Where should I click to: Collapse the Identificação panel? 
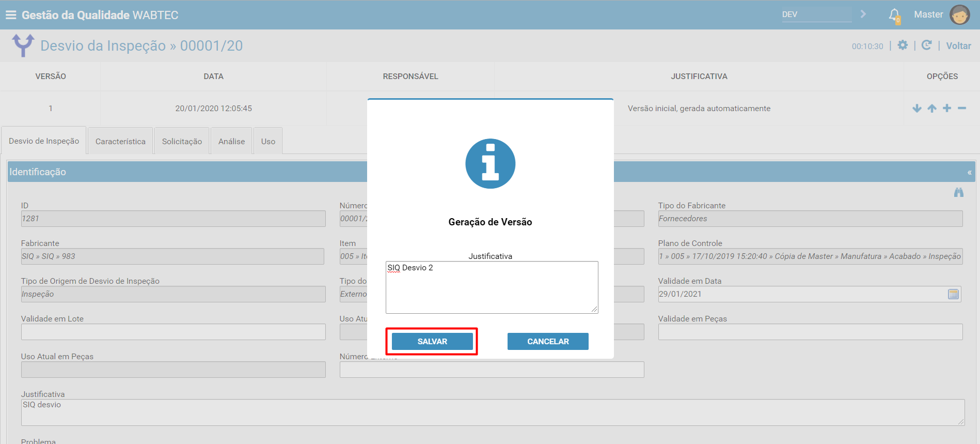[969, 172]
